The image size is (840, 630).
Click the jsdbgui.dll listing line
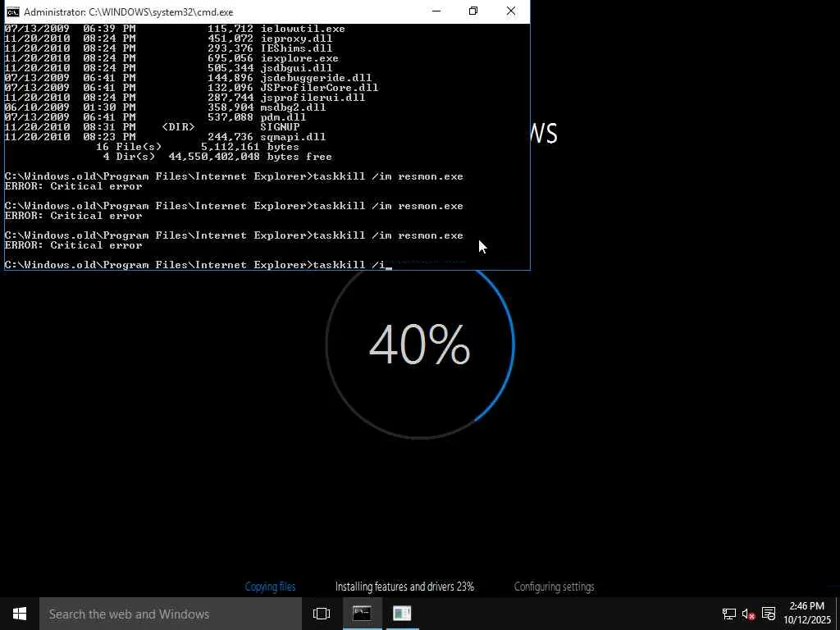click(168, 68)
